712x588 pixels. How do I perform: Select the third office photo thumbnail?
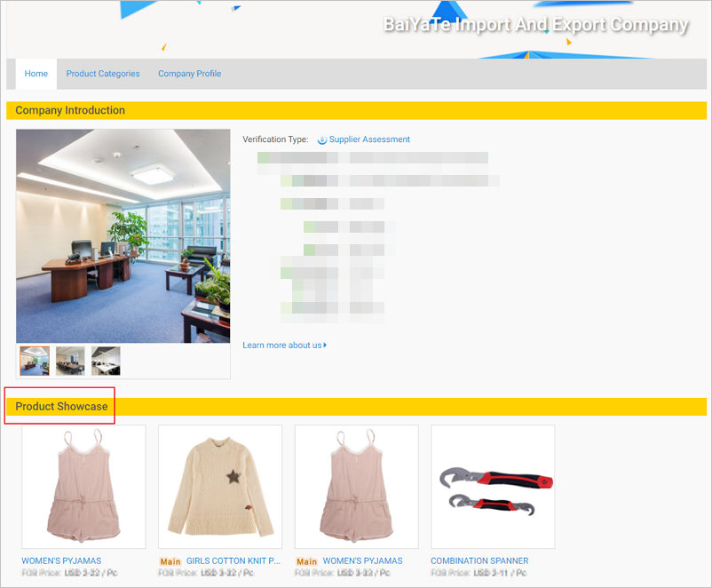coord(106,361)
